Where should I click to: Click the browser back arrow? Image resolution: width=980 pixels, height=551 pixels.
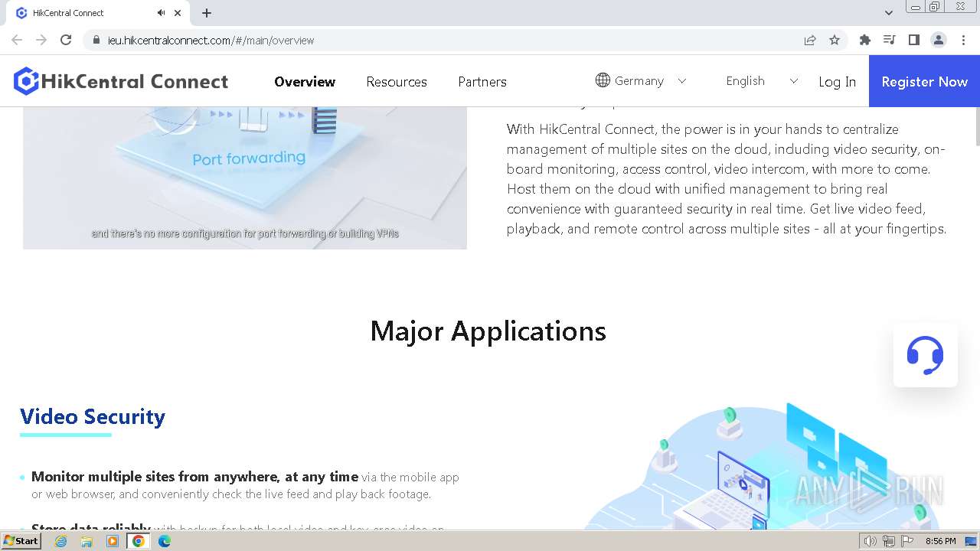[x=17, y=40]
